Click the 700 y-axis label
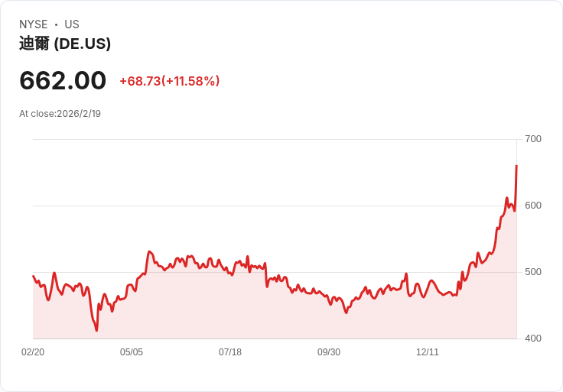Screen dimensions: 563x392 [533, 139]
